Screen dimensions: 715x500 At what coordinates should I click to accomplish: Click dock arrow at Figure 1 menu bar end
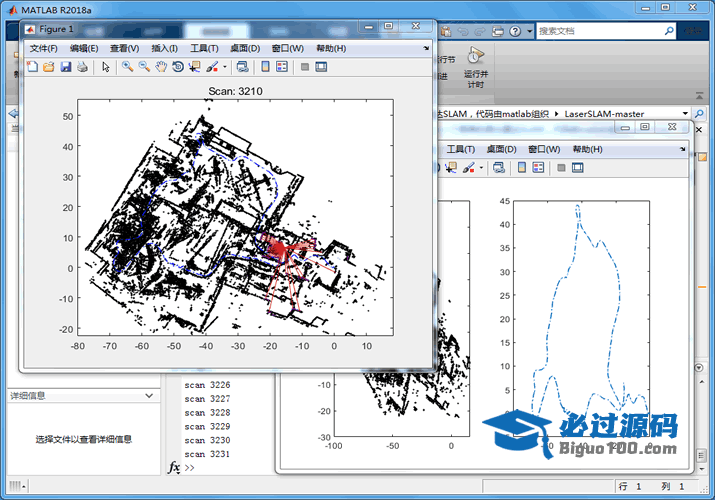(x=426, y=48)
